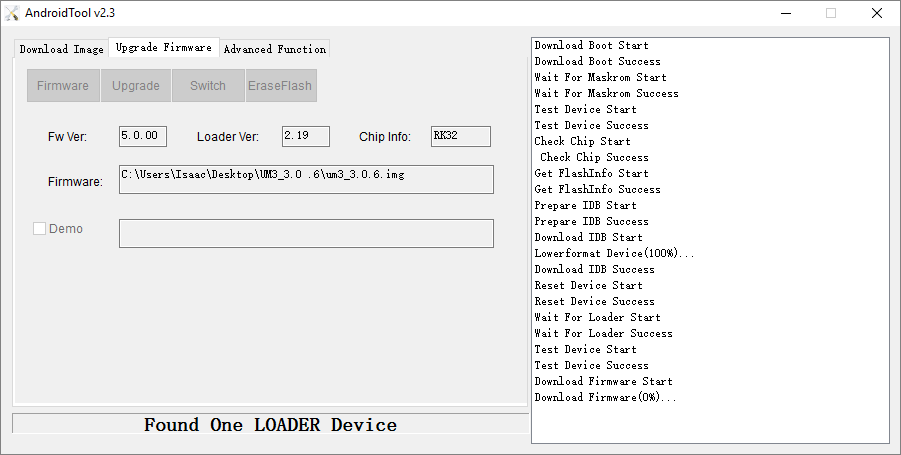Open the Advanced Function tab
The height and width of the screenshot is (455, 901).
point(275,49)
